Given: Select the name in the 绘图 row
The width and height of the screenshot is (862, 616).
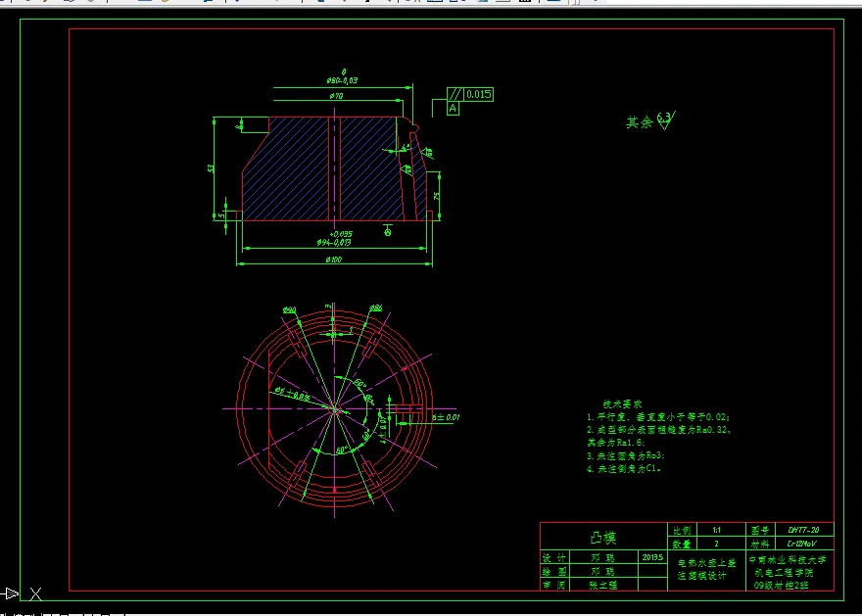Looking at the screenshot, I should tap(603, 572).
